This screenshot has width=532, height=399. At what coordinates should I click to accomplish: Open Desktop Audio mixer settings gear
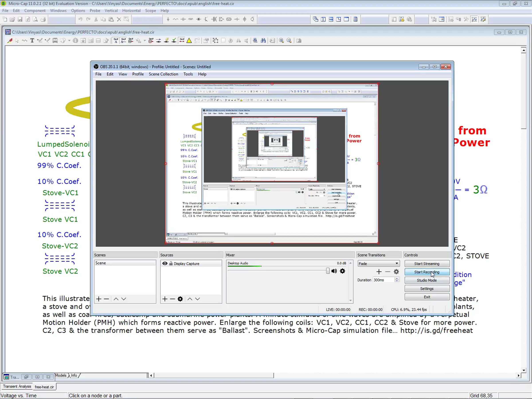342,271
